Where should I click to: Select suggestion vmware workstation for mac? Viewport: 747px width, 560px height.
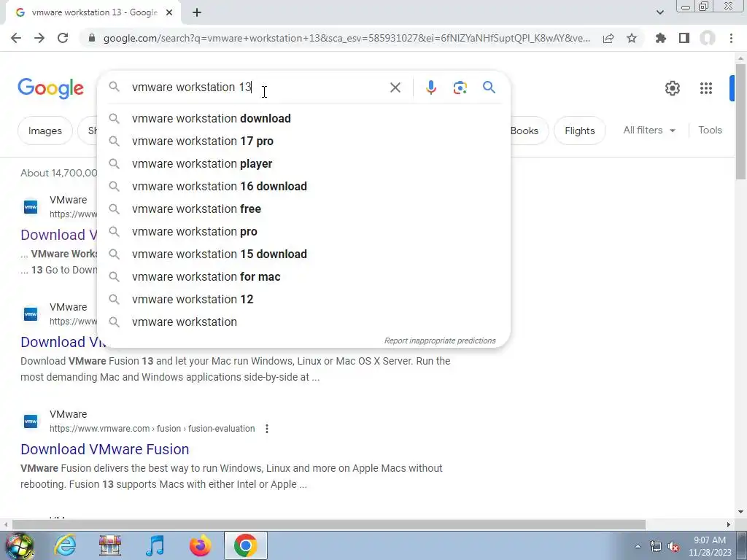303,276
